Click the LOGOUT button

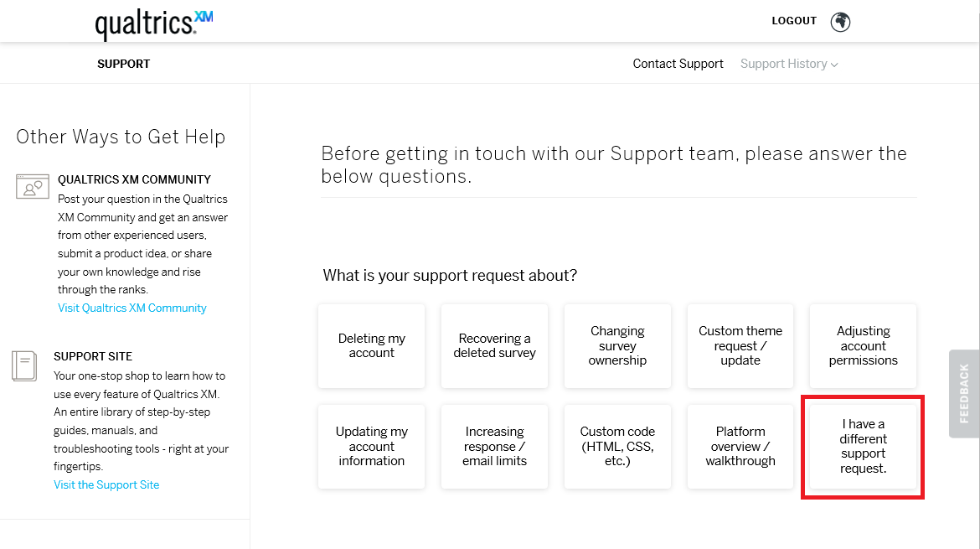pyautogui.click(x=793, y=20)
